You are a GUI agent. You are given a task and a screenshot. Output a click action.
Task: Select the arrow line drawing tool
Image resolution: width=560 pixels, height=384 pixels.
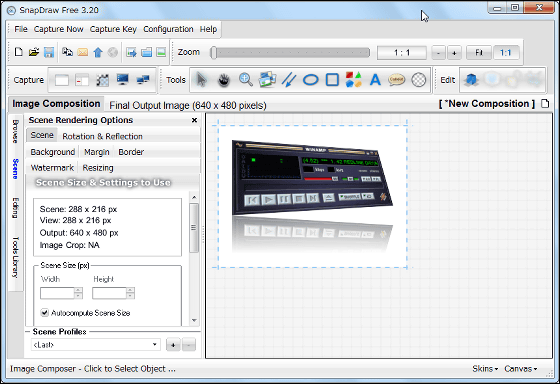click(289, 80)
